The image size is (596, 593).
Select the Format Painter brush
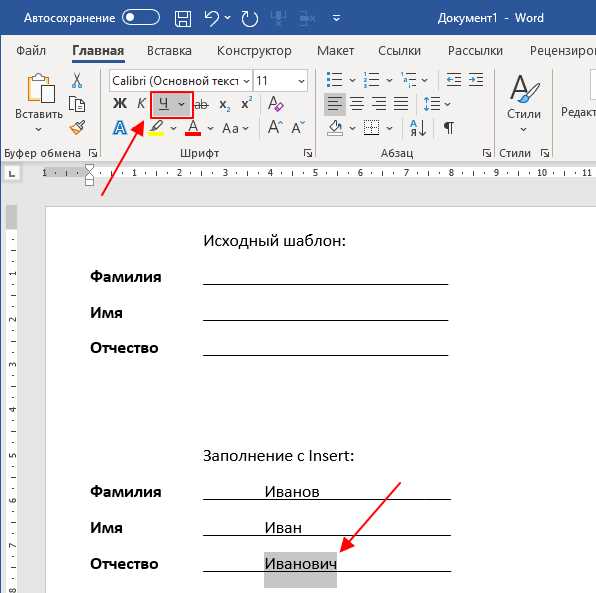click(x=78, y=127)
